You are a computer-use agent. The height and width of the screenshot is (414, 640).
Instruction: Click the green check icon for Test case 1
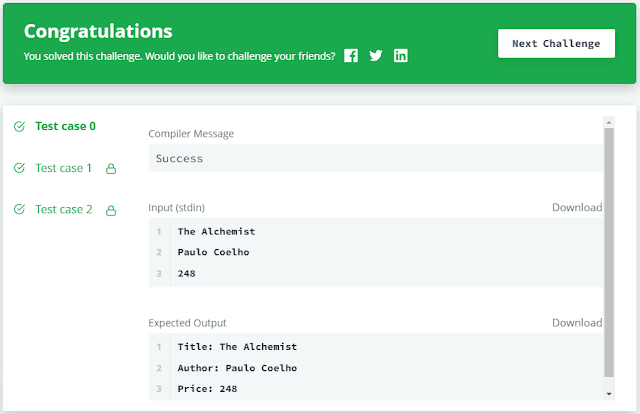tap(19, 168)
